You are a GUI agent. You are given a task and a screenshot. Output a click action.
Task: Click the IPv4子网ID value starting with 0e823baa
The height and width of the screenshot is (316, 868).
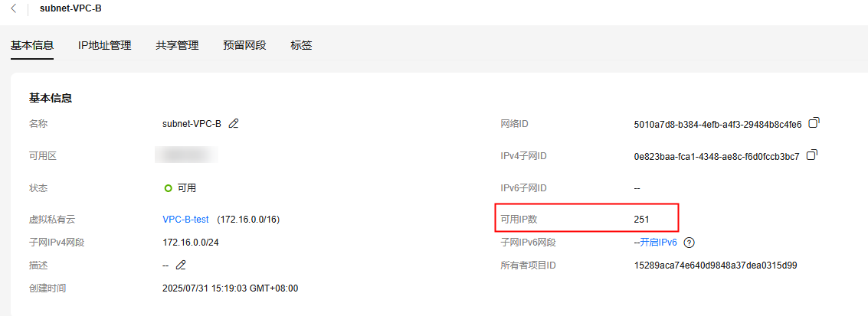[x=716, y=156]
